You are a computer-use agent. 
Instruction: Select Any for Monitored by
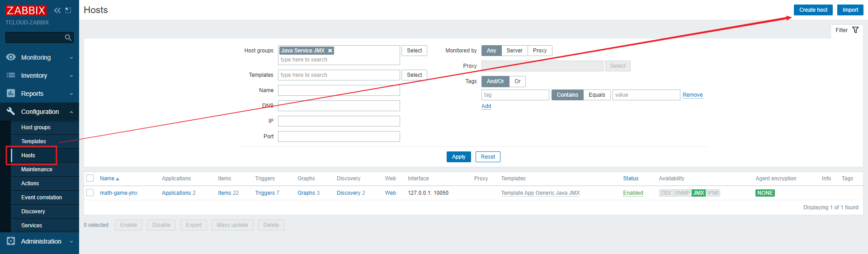(491, 51)
